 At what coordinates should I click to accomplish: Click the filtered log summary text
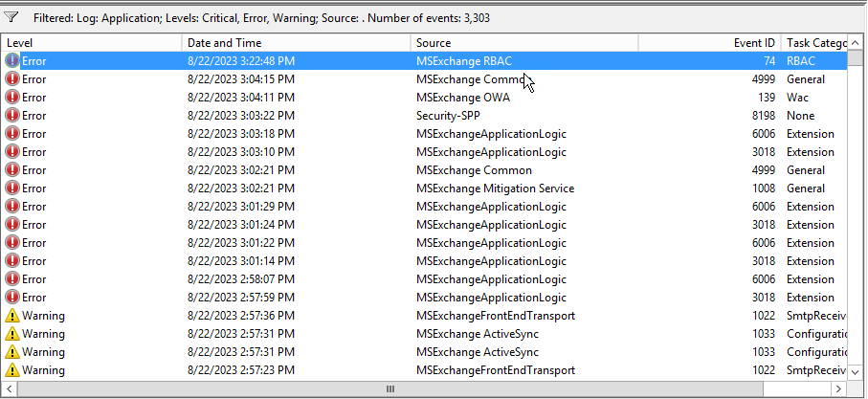pyautogui.click(x=261, y=18)
